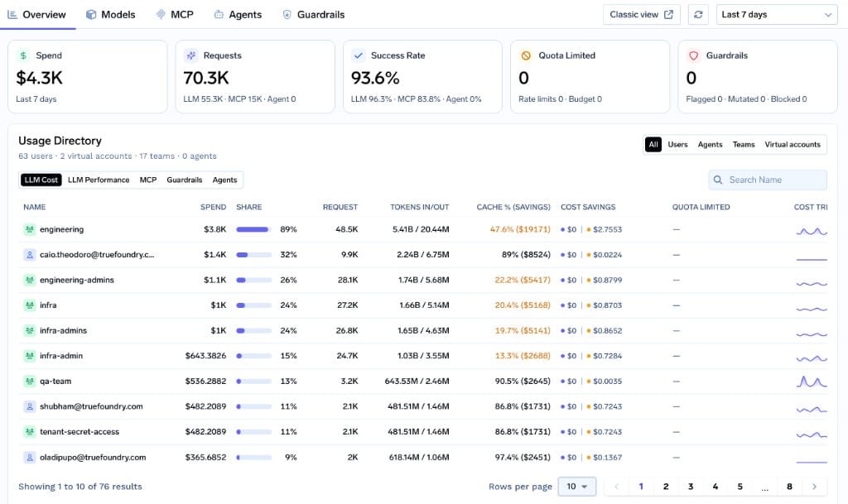Screen dimensions: 848x504
Task: Click the qa-team cost trend sparkline
Action: [812, 382]
